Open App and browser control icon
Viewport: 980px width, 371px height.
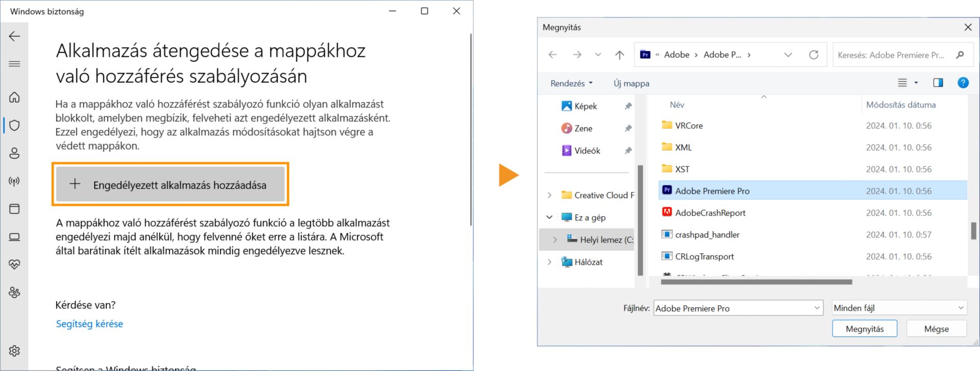point(14,209)
